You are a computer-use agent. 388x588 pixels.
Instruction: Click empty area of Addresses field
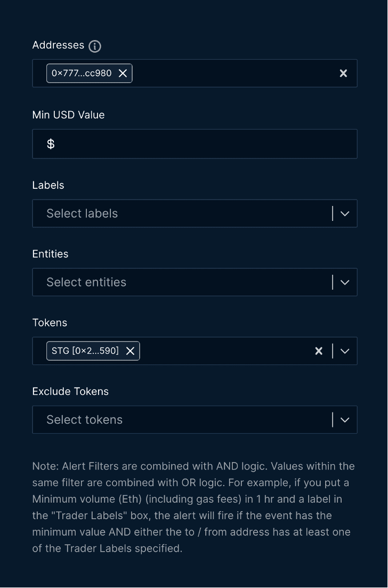click(x=229, y=74)
